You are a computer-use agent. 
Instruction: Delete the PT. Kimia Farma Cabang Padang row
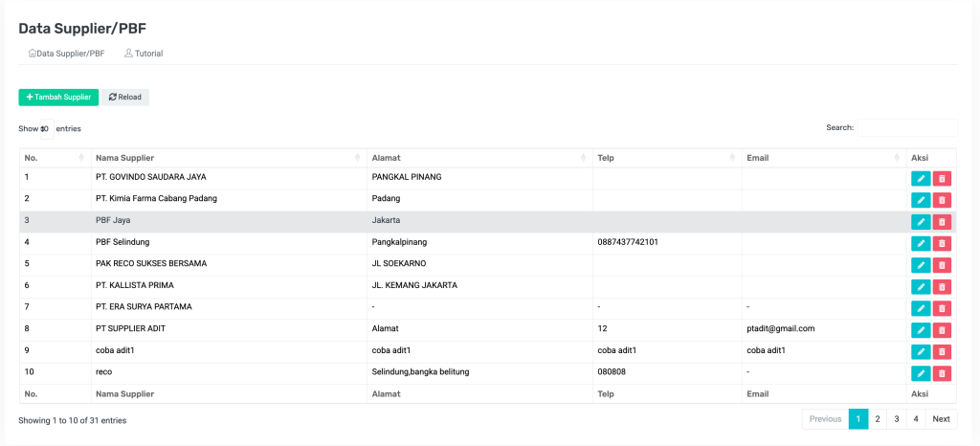pyautogui.click(x=942, y=200)
